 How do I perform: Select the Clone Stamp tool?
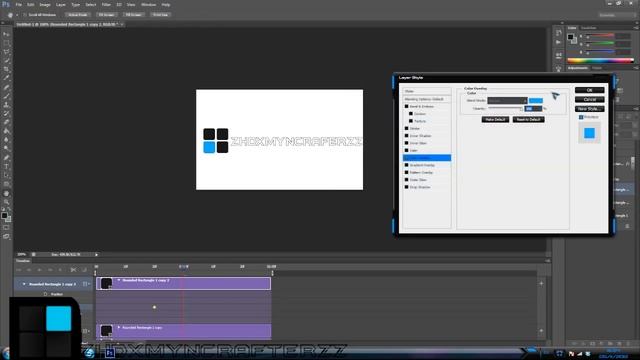click(x=6, y=105)
